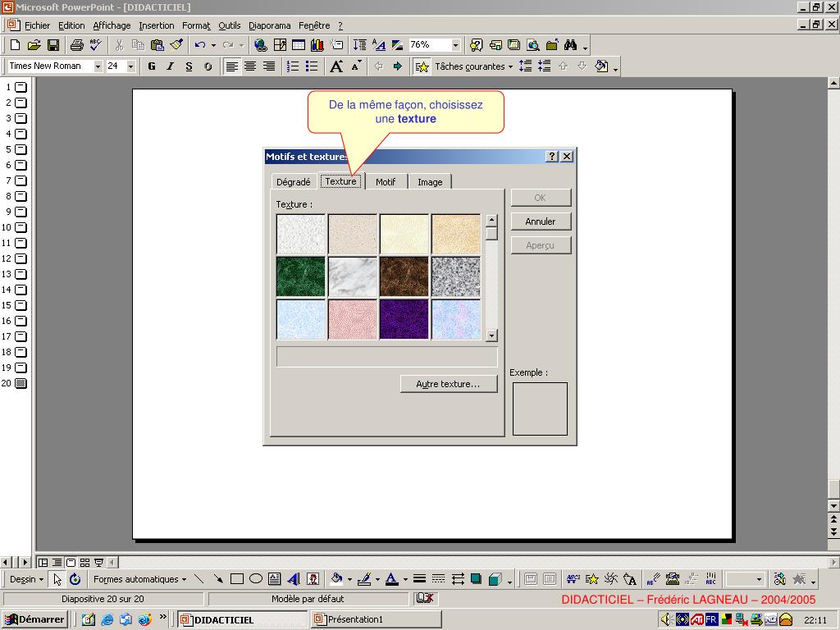Click the Annuler button
The image size is (840, 630).
tap(541, 221)
